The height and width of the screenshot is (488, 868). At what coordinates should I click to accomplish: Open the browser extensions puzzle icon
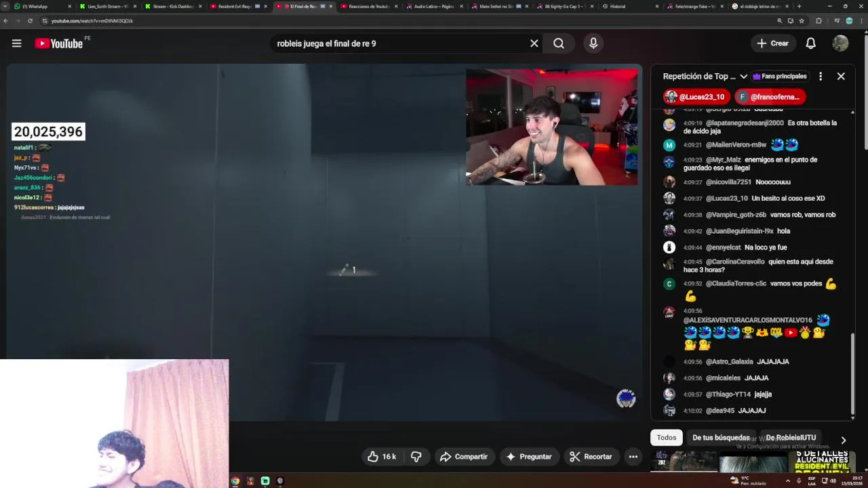[818, 21]
